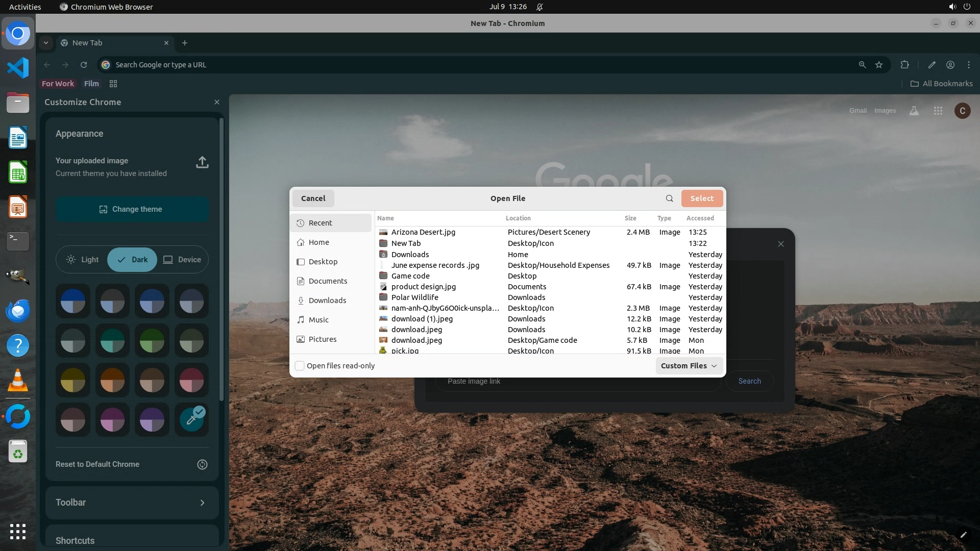Open the Custom Files filter dropdown
Viewport: 980px width, 551px height.
[x=689, y=366]
